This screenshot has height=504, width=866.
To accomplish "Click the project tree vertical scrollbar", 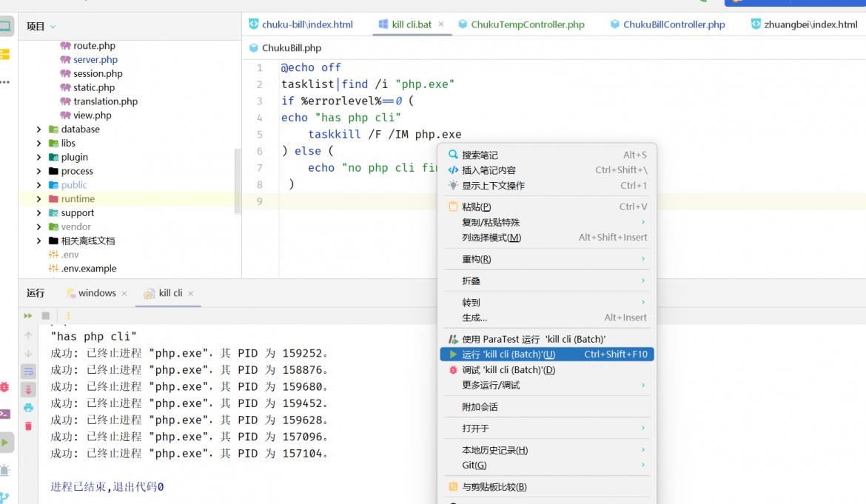I will pos(238,181).
